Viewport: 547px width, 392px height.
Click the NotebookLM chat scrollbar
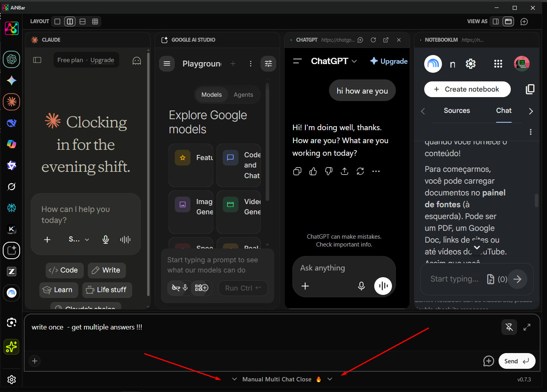tap(536, 200)
